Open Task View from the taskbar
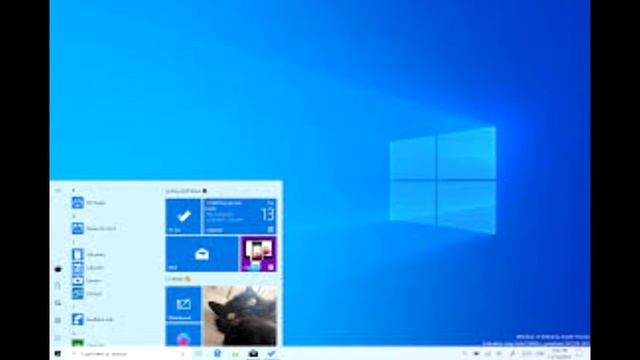 [x=199, y=353]
